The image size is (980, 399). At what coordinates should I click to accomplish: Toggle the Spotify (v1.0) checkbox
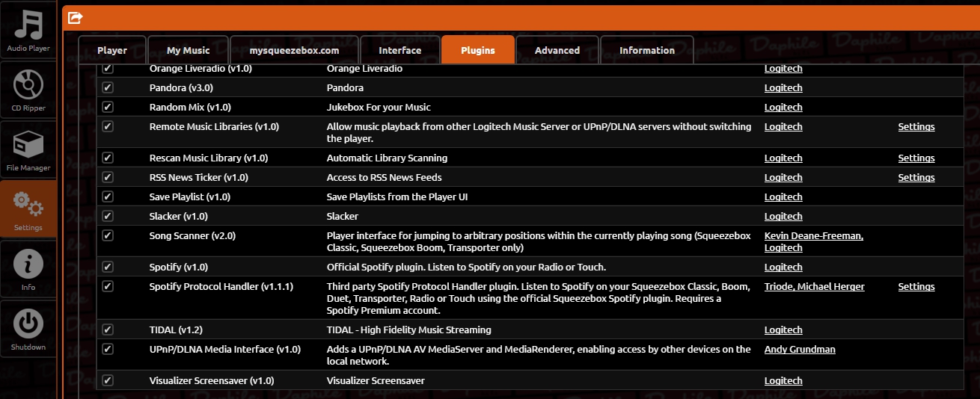click(x=108, y=267)
